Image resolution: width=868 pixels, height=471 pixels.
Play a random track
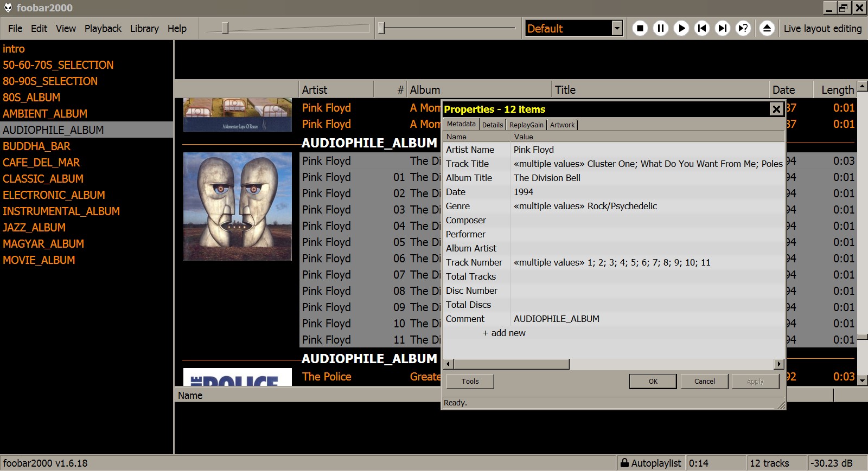[x=743, y=28]
